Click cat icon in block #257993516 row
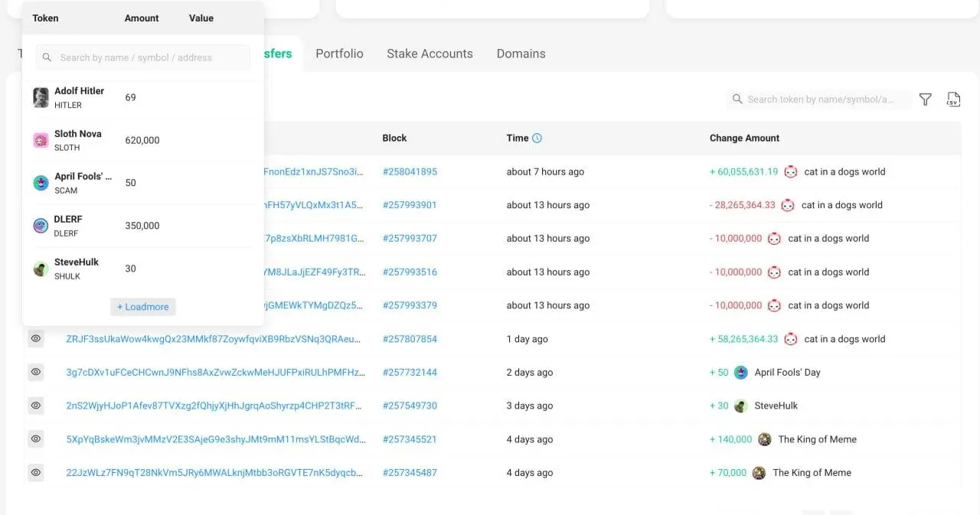This screenshot has width=980, height=515. [774, 272]
